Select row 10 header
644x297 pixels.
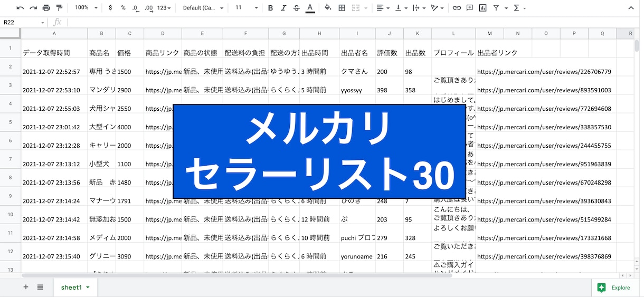click(x=10, y=215)
